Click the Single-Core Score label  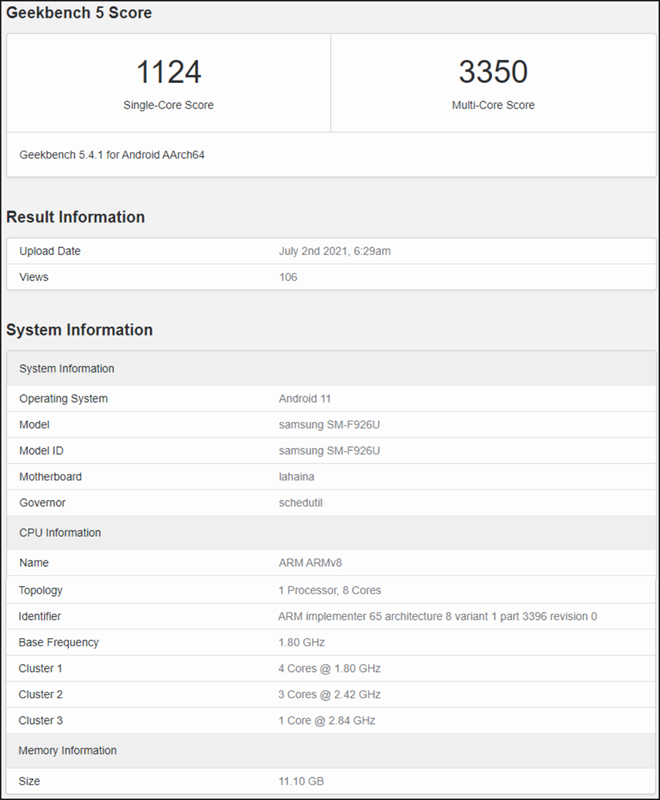[x=168, y=105]
